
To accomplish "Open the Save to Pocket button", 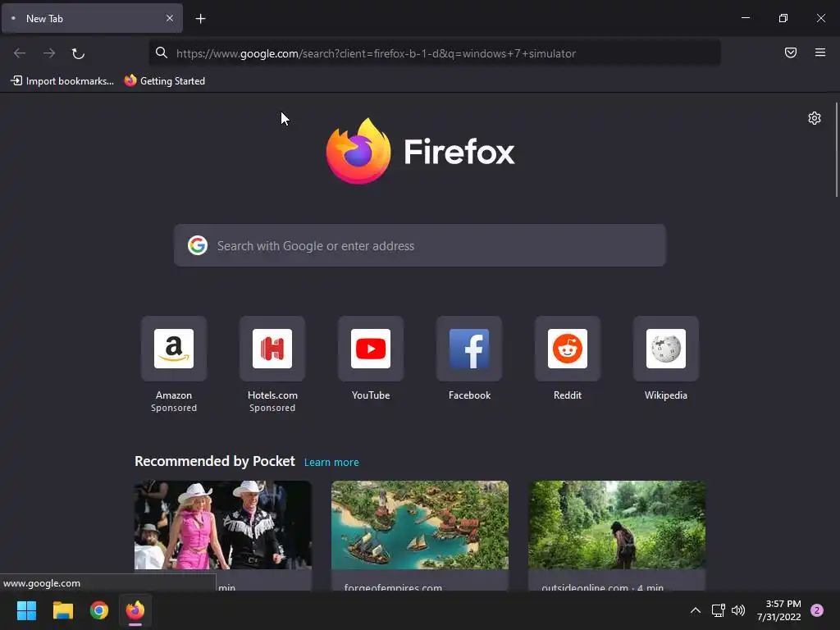I will 790,52.
